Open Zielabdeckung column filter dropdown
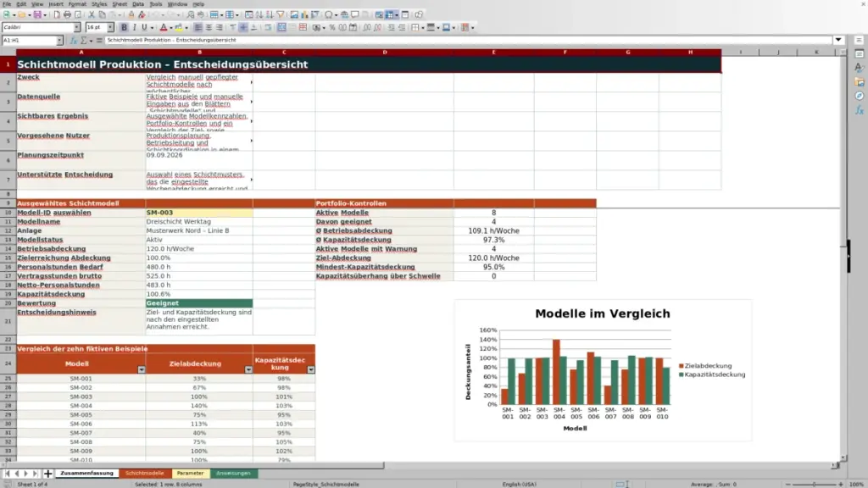Viewport: 868px width, 488px height. 248,369
